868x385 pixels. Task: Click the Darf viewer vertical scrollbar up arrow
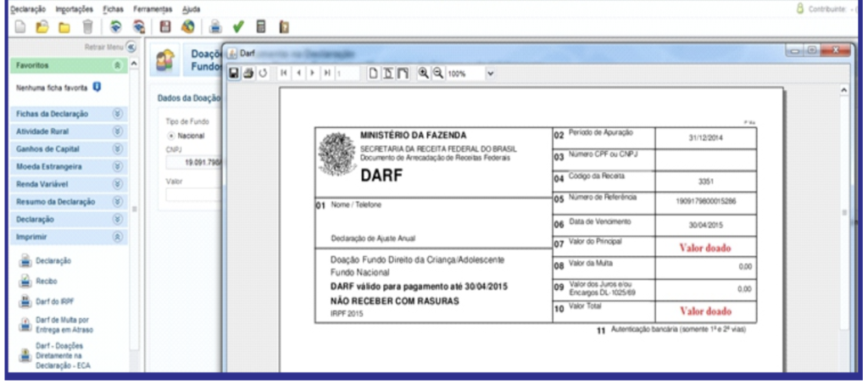(x=843, y=90)
